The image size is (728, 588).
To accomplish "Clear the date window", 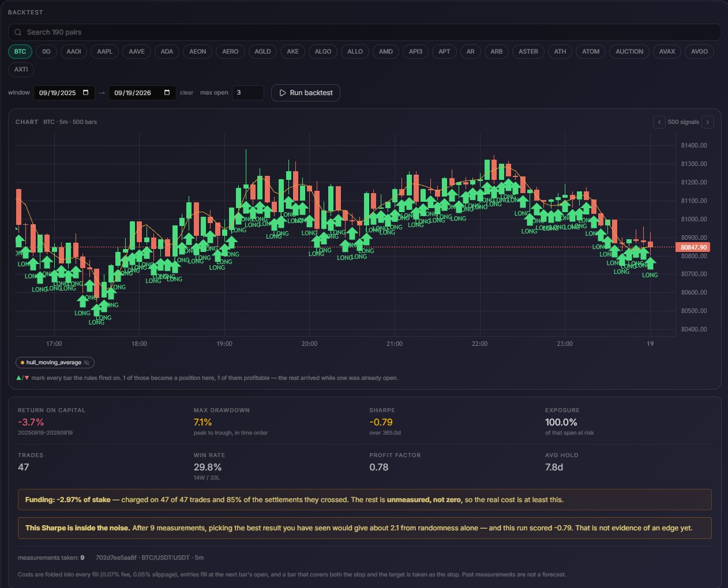I will point(186,93).
